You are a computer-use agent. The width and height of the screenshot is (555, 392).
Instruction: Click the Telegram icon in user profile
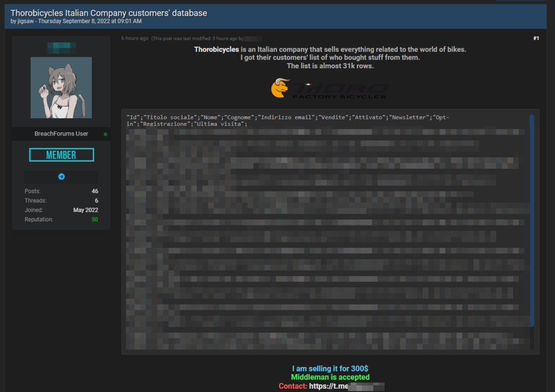[61, 177]
